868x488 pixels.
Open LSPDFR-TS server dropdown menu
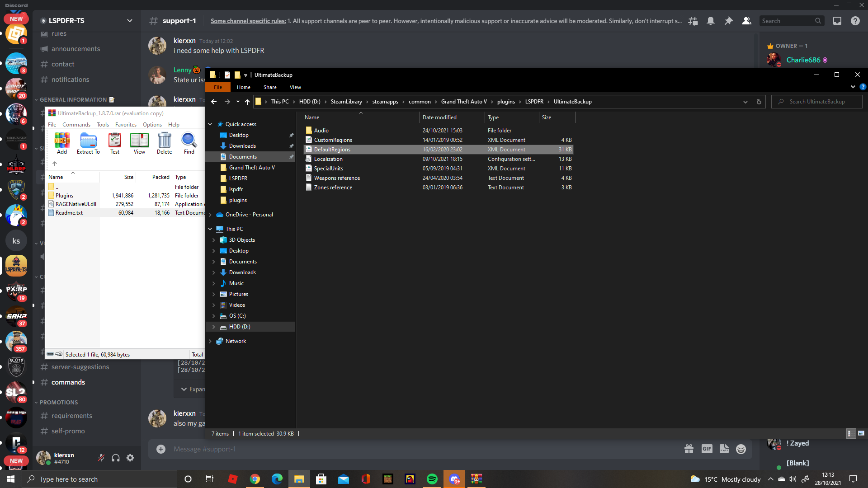(130, 21)
